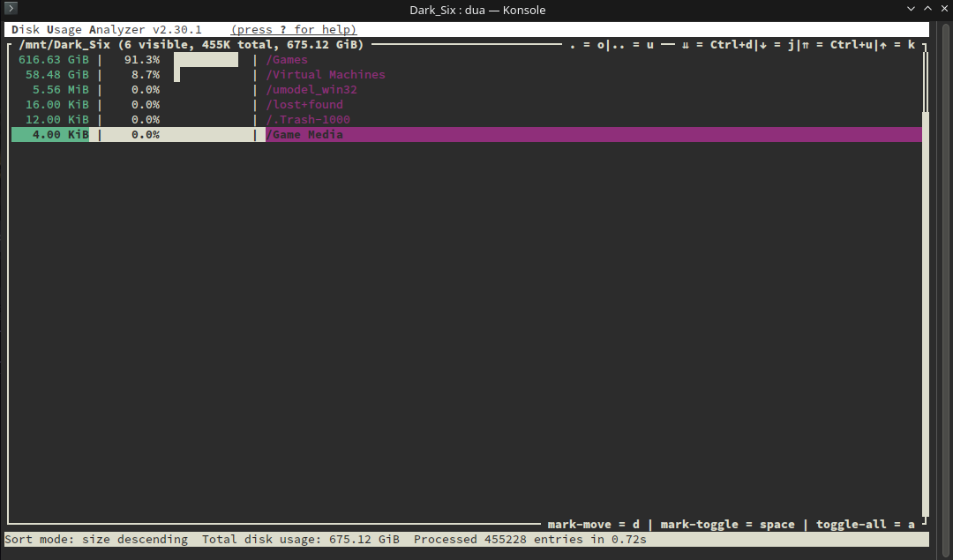
Task: Click the 'press ? for help' hint
Action: [294, 29]
